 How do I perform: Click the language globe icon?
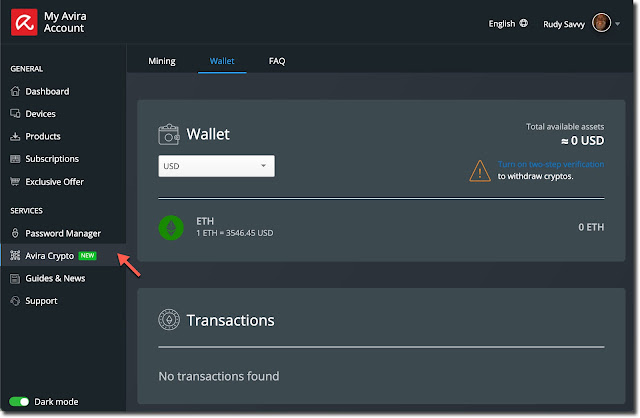[524, 23]
